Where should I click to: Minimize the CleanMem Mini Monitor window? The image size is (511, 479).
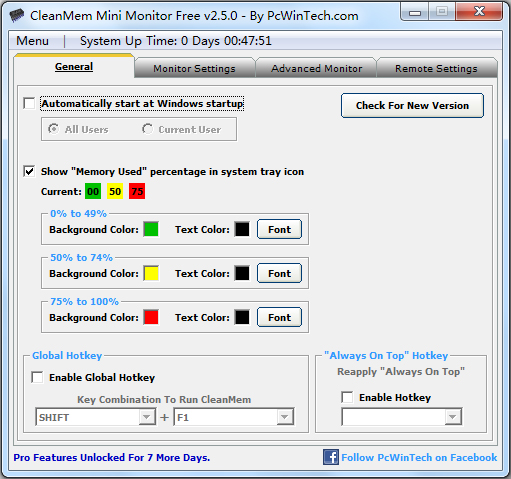pyautogui.click(x=415, y=12)
